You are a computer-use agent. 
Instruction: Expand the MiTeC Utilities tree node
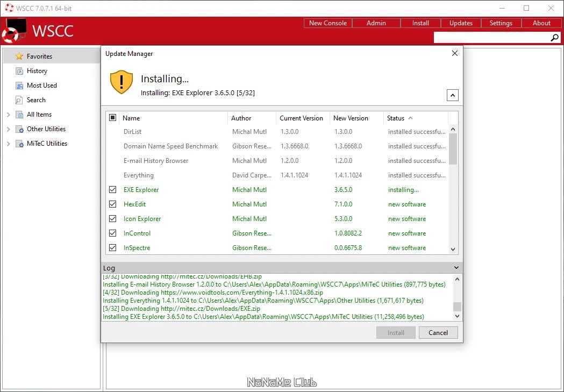[x=8, y=144]
